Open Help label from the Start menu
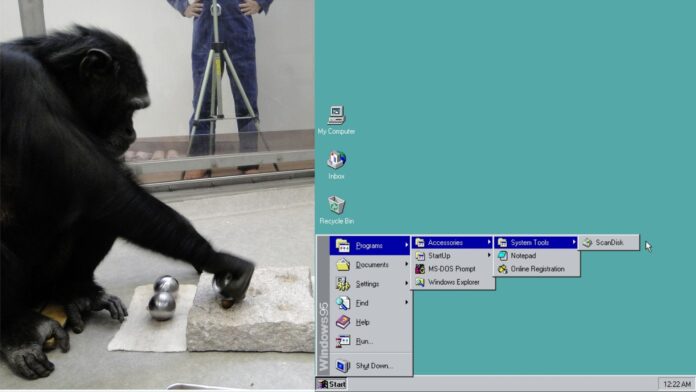696x392 pixels. coord(362,322)
